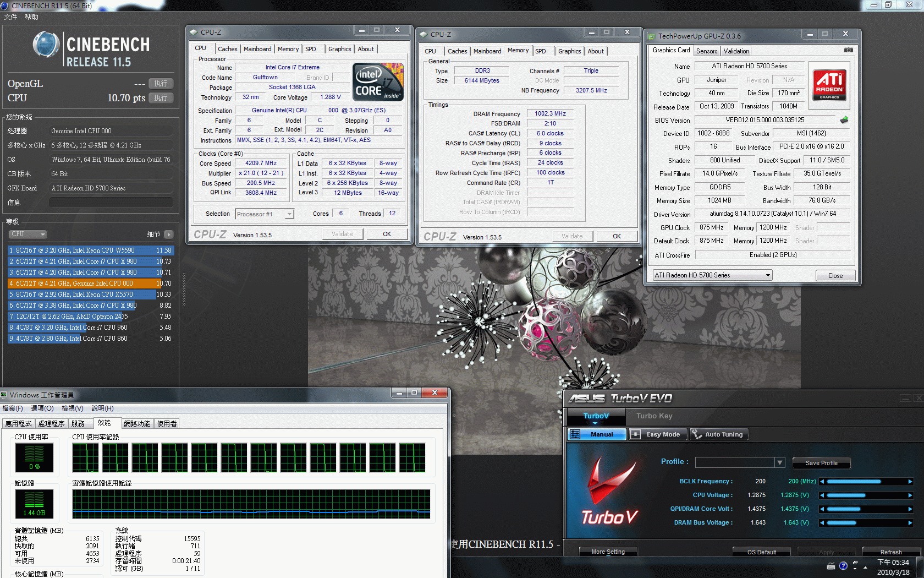
Task: Open the 帮助 menu in Cinebench
Action: point(31,17)
